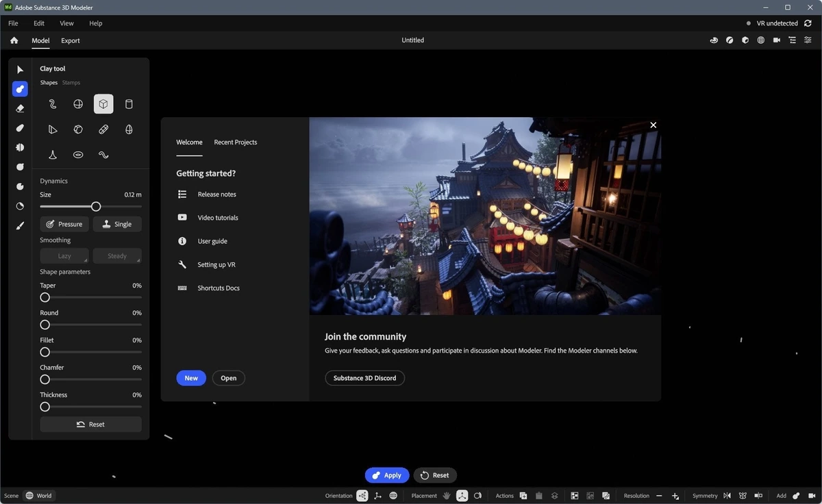822x504 pixels.
Task: Click the Size slider handle
Action: click(x=96, y=206)
